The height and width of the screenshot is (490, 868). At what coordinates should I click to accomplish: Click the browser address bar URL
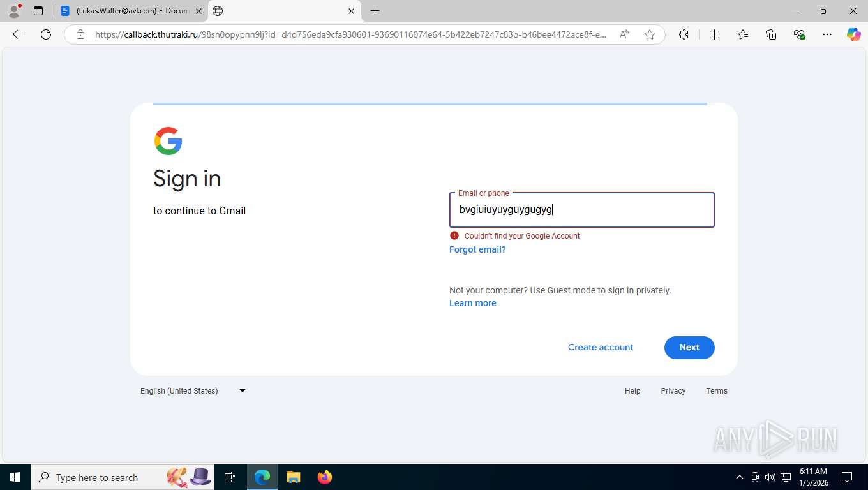350,34
